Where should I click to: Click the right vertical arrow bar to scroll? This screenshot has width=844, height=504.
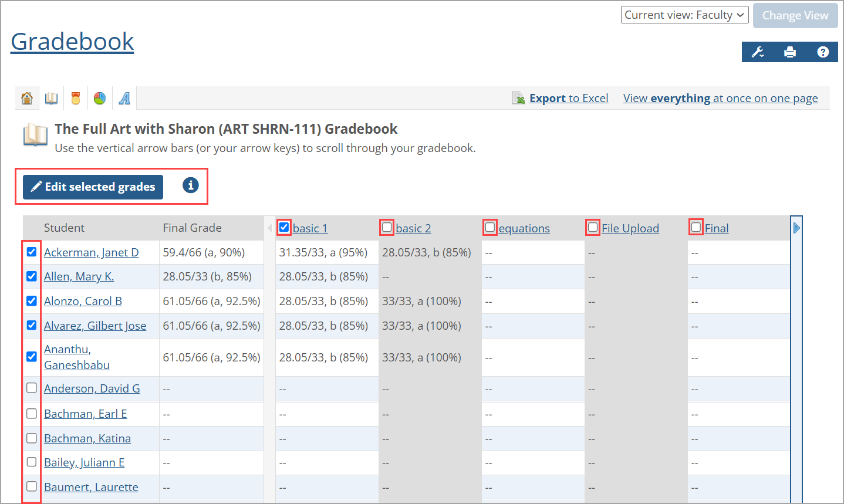click(796, 228)
